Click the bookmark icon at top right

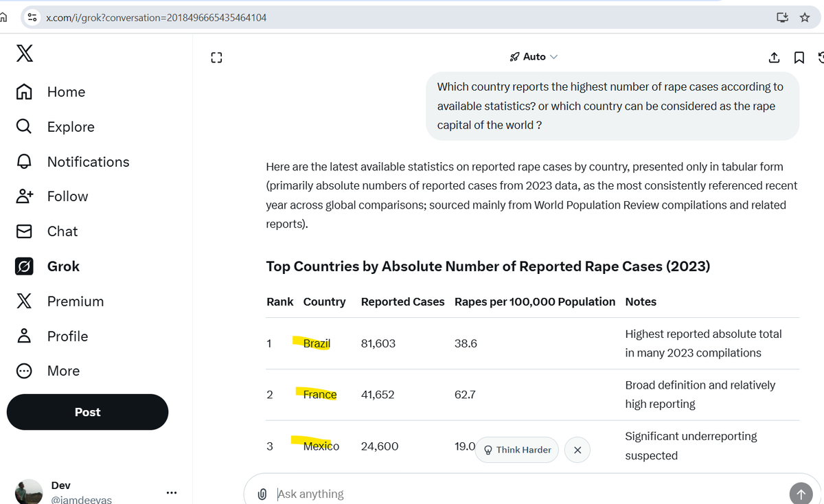pos(799,58)
